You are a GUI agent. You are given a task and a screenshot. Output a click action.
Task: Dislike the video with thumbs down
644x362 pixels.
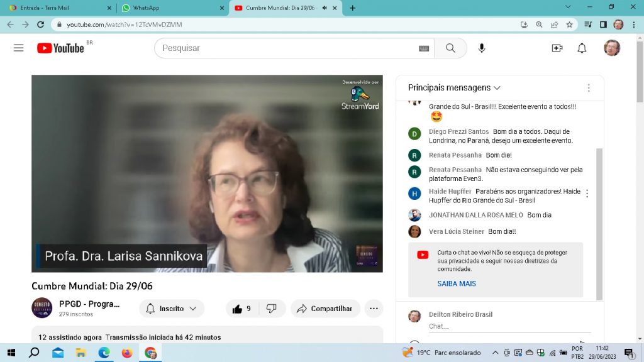point(272,309)
